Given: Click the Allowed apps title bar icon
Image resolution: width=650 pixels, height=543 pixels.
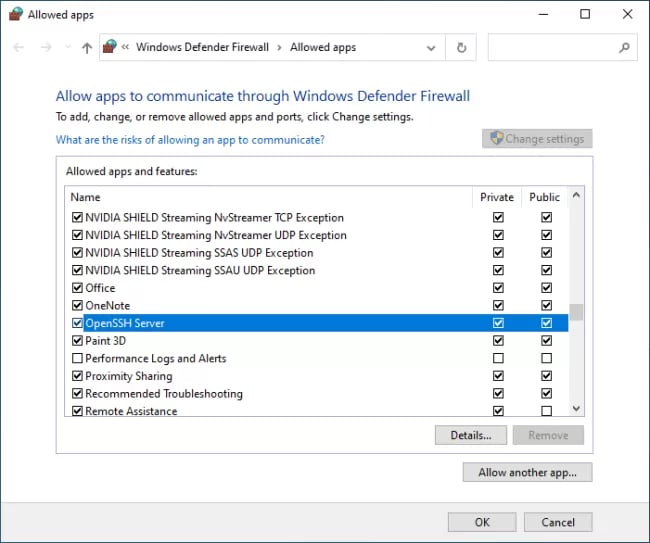Looking at the screenshot, I should pyautogui.click(x=16, y=14).
